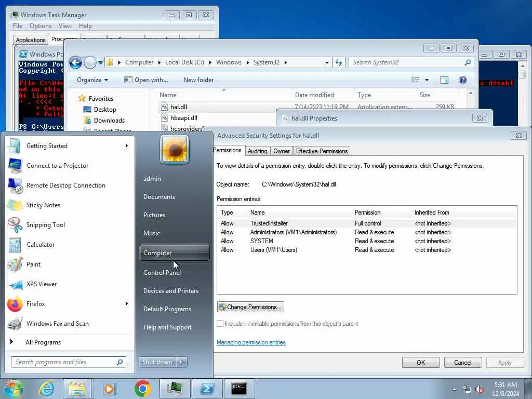Launch Paint
532x399 pixels.
(70, 264)
